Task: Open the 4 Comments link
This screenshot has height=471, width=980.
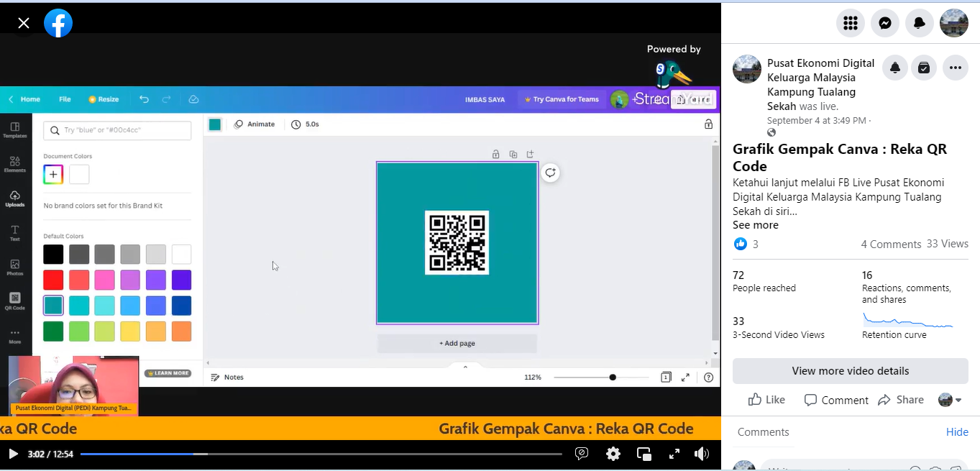Action: (891, 244)
